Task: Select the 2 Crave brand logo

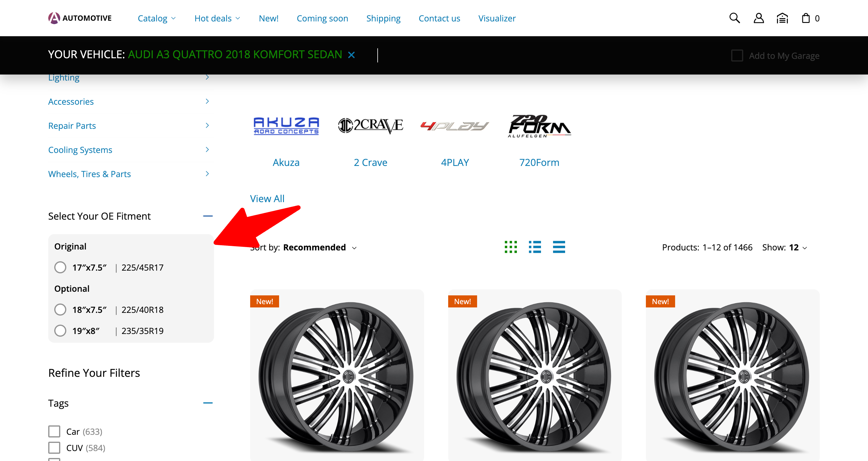Action: tap(371, 126)
